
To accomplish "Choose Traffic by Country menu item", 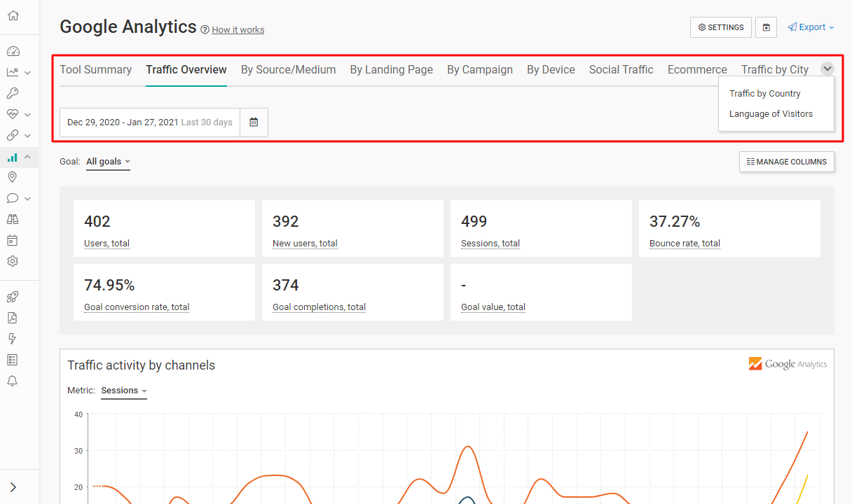I will [x=765, y=94].
